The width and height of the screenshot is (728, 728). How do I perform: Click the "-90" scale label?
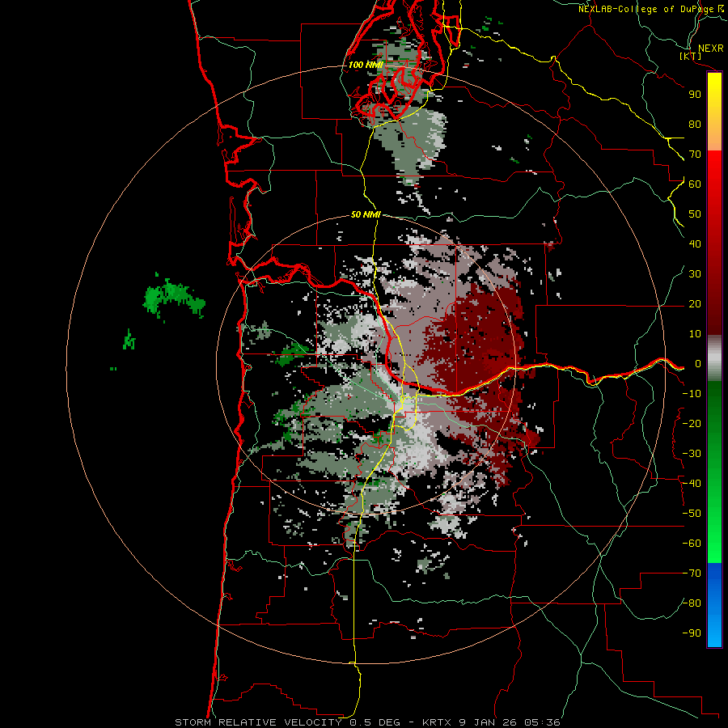(x=692, y=633)
